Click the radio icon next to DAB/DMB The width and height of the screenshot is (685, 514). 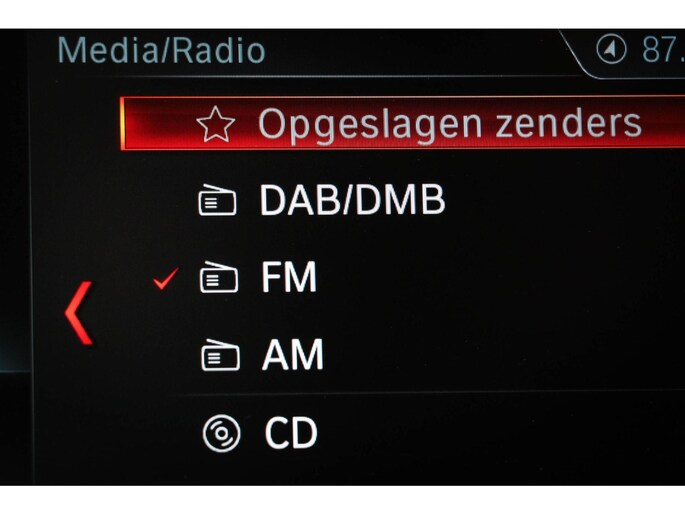coord(217,200)
